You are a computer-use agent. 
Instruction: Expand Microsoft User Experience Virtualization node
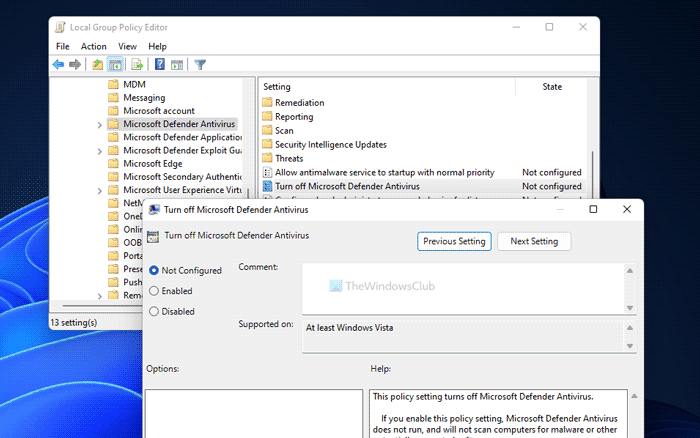click(99, 190)
